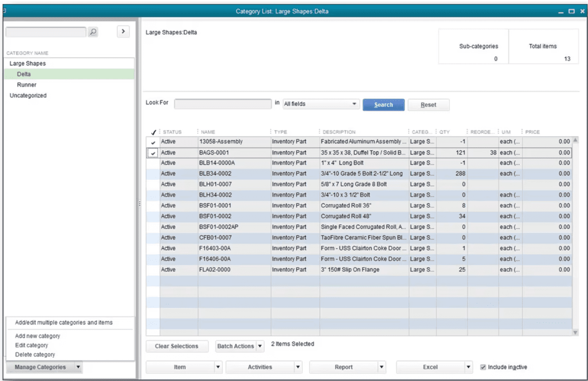
Task: Toggle the Include inactive checkbox
Action: point(483,367)
